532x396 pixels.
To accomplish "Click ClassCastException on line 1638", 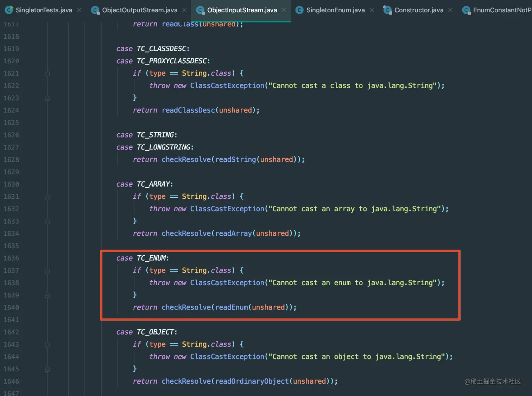I will click(227, 283).
